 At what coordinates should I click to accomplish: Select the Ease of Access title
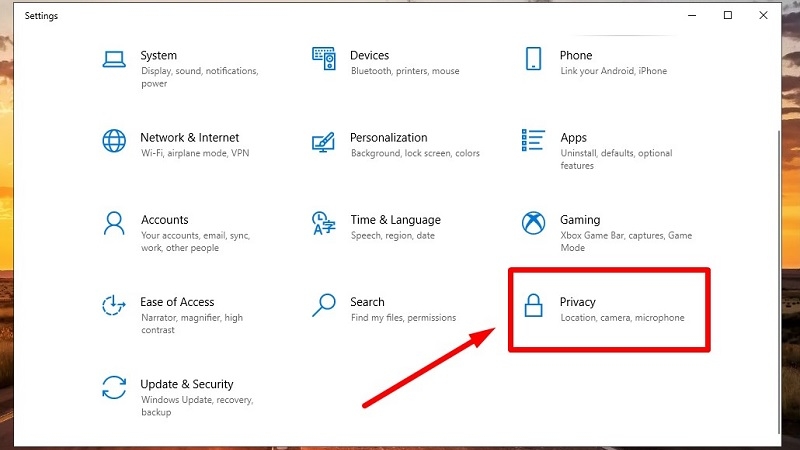pos(177,302)
